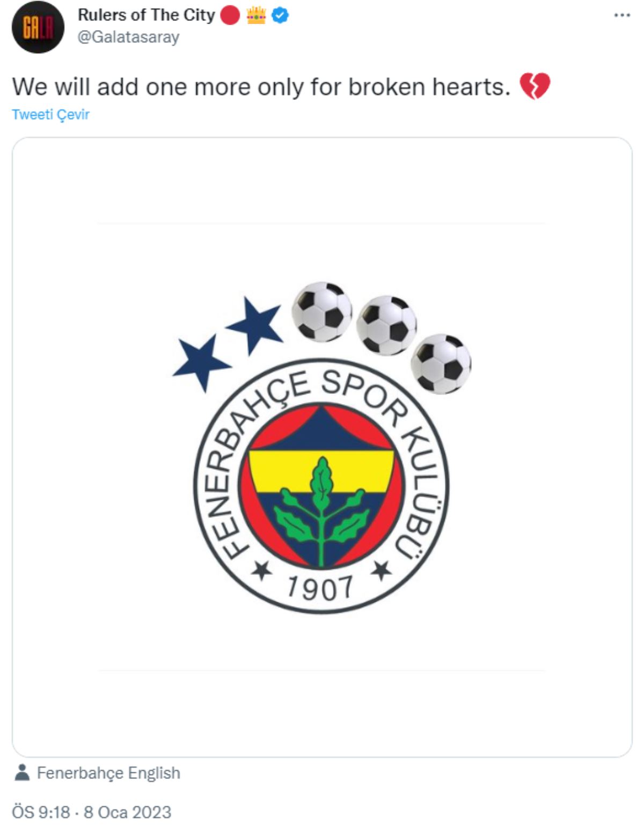Click the leftmost blue star above crest
This screenshot has height=825, width=644.
coord(201,361)
